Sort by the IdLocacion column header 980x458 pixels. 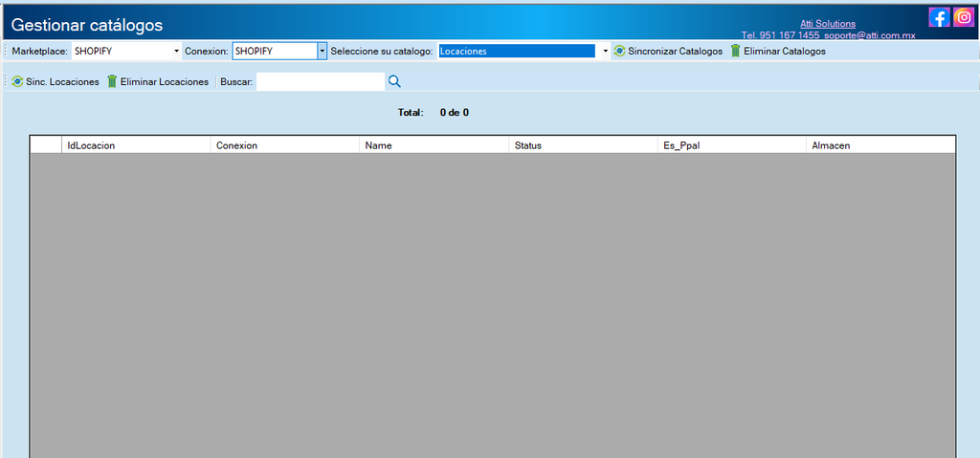coord(136,145)
